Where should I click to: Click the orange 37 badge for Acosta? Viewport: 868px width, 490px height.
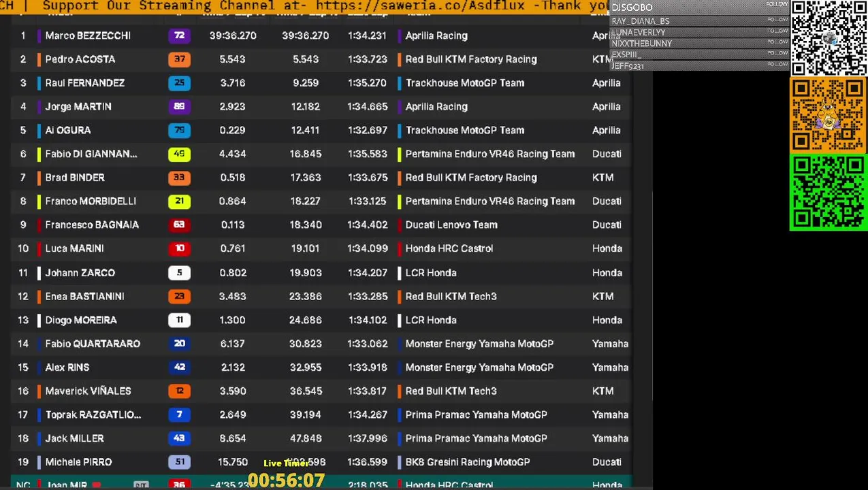point(180,59)
